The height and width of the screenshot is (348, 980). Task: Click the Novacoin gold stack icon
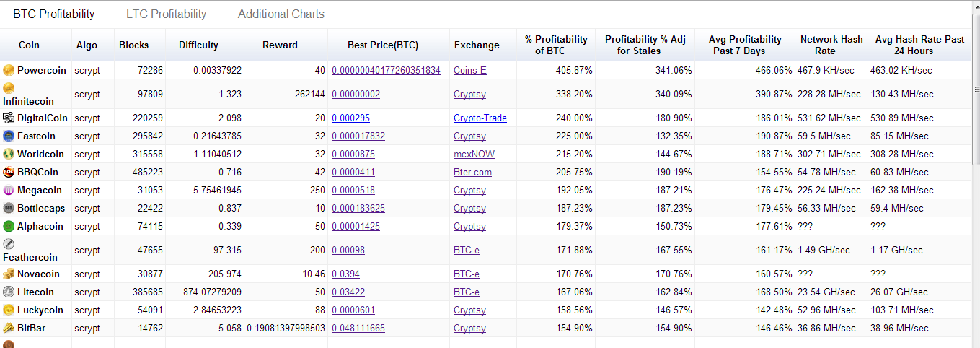coord(9,274)
